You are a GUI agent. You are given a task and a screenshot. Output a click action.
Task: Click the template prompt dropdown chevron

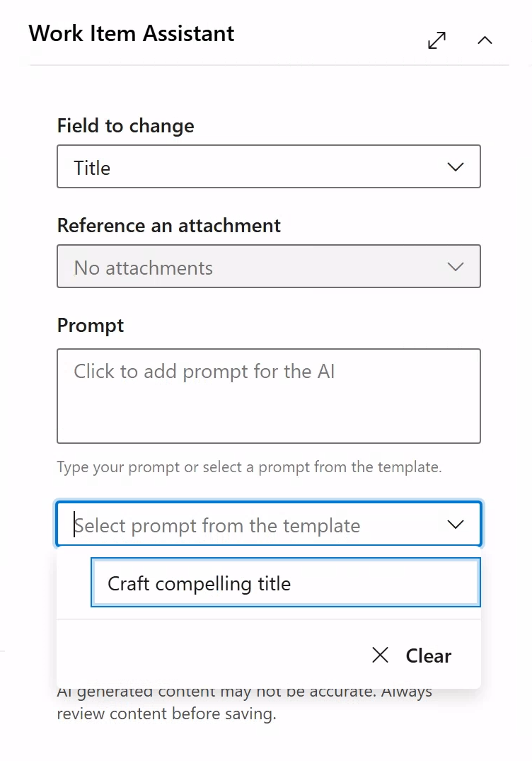(x=455, y=524)
